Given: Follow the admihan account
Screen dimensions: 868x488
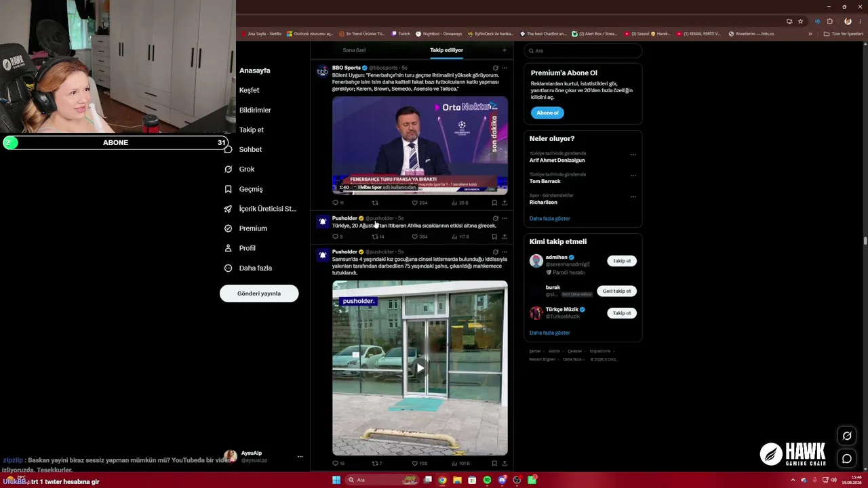Looking at the screenshot, I should coord(622,261).
